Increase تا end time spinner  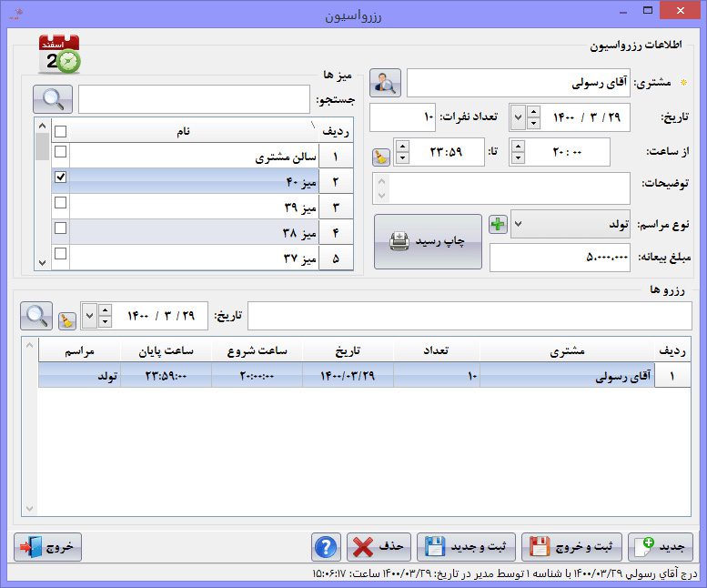(402, 147)
